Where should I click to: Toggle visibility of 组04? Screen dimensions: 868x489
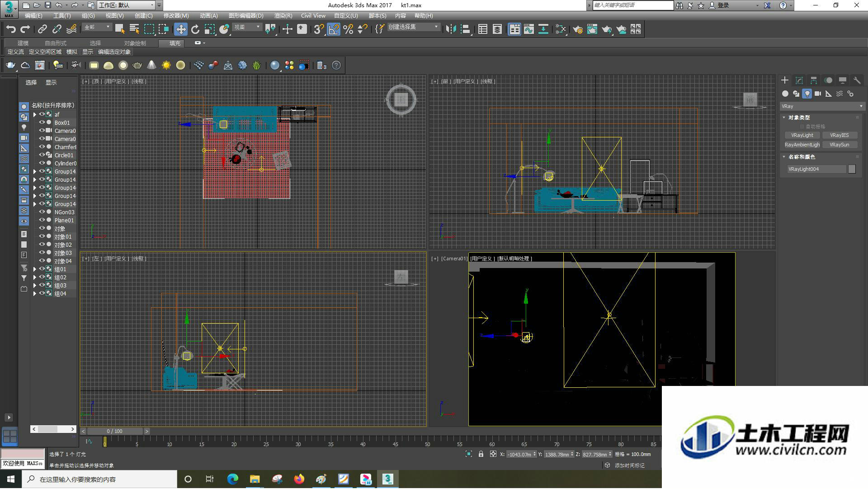(x=42, y=293)
